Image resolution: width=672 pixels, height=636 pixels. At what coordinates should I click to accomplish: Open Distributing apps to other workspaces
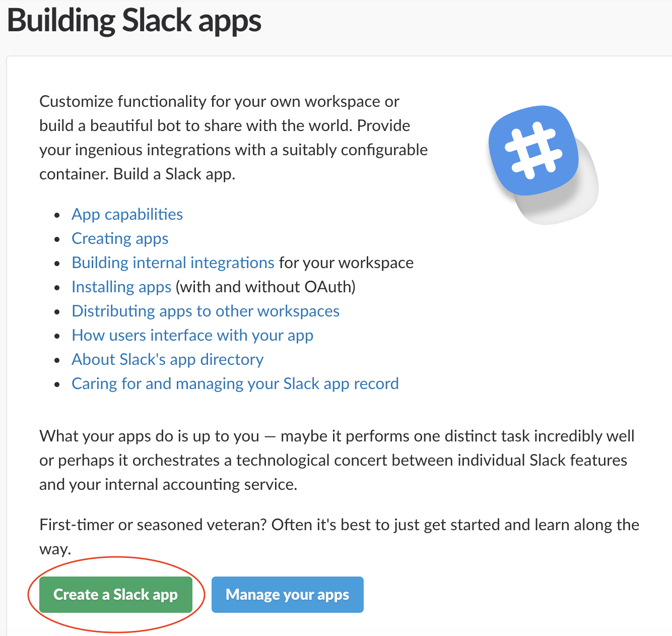click(206, 311)
